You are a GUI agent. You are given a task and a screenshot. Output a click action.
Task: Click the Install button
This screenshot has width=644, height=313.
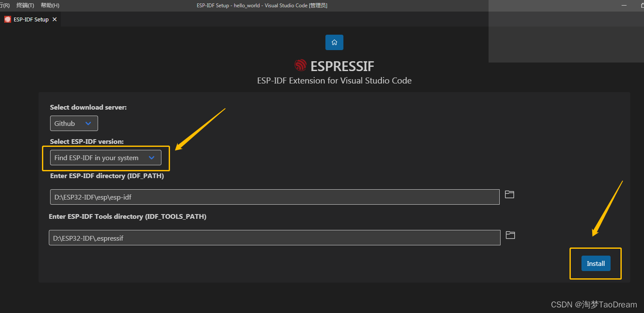pyautogui.click(x=596, y=263)
